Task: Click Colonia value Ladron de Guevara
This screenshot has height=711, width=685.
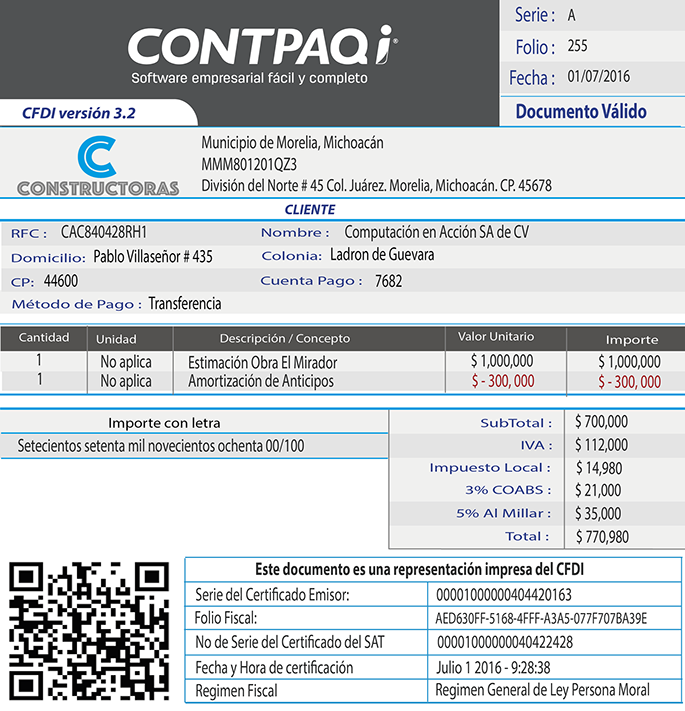Action: (x=382, y=255)
